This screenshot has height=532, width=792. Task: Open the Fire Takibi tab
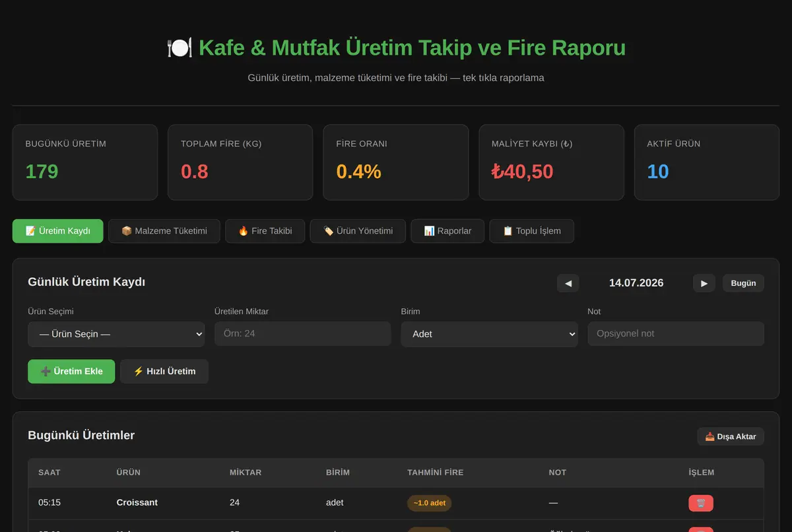coord(265,231)
